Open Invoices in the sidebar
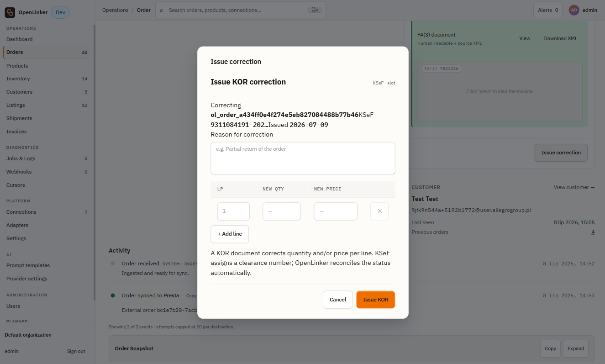The image size is (605, 364). click(x=47, y=132)
